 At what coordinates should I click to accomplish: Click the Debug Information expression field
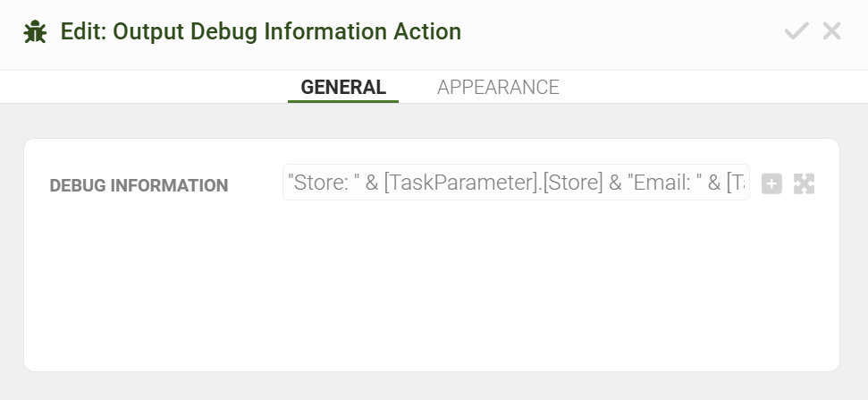[516, 183]
